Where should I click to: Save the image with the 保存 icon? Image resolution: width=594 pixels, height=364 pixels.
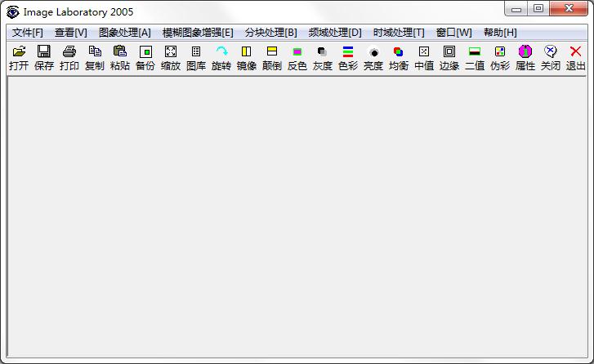(x=44, y=51)
